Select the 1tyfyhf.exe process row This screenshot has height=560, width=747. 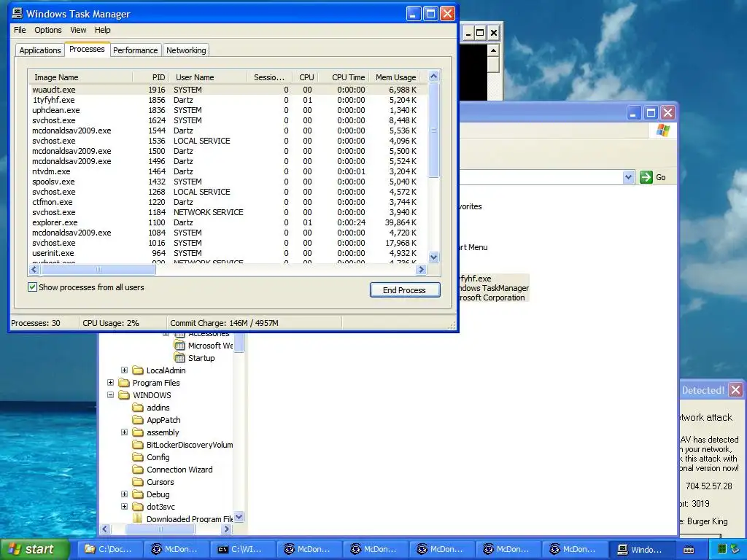[x=228, y=100]
